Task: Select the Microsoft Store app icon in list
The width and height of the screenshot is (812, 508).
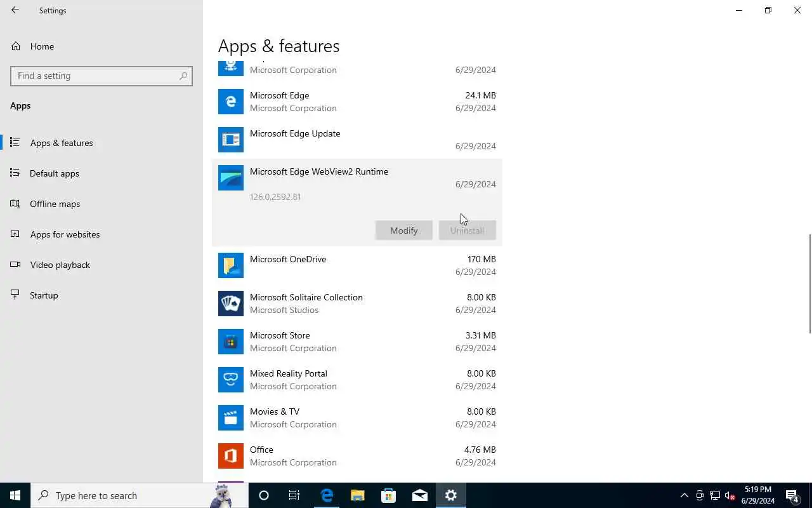Action: click(230, 342)
